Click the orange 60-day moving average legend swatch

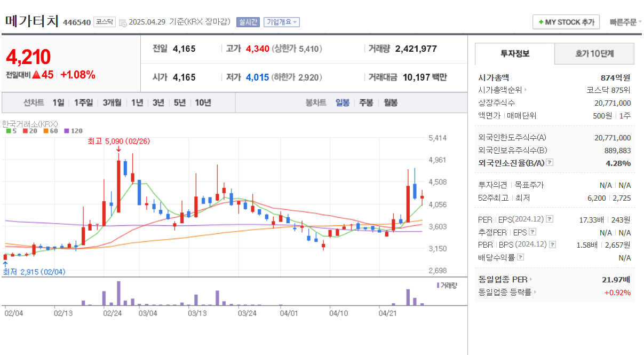46,131
